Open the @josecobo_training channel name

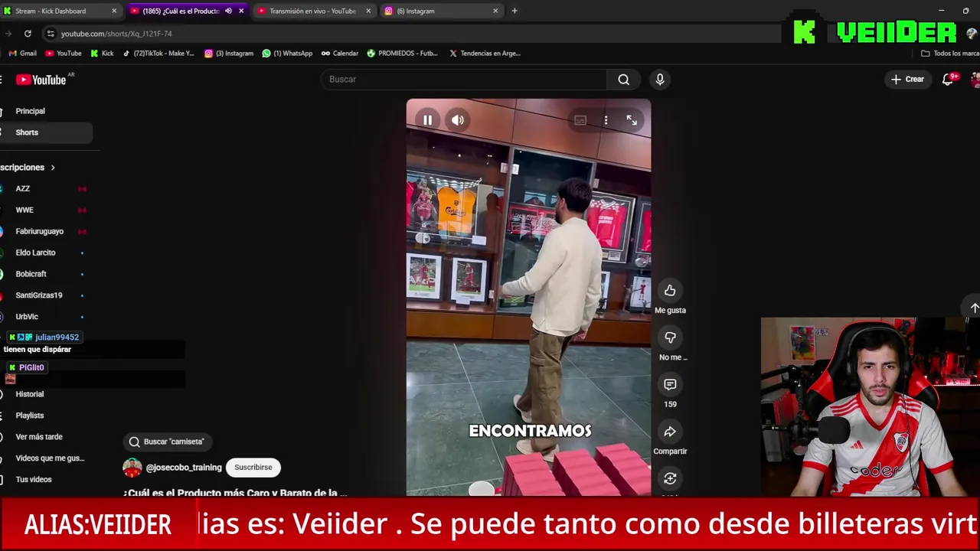[x=184, y=468]
